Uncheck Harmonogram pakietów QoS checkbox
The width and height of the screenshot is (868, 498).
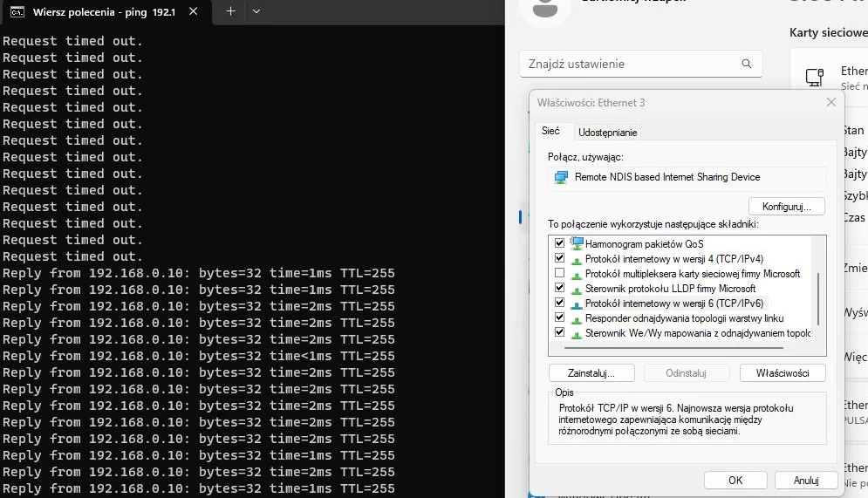point(560,243)
